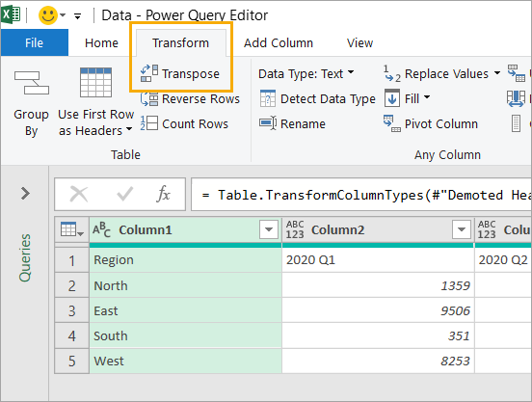The image size is (532, 402).
Task: Cancel formula edit with the X icon
Action: pyautogui.click(x=79, y=195)
